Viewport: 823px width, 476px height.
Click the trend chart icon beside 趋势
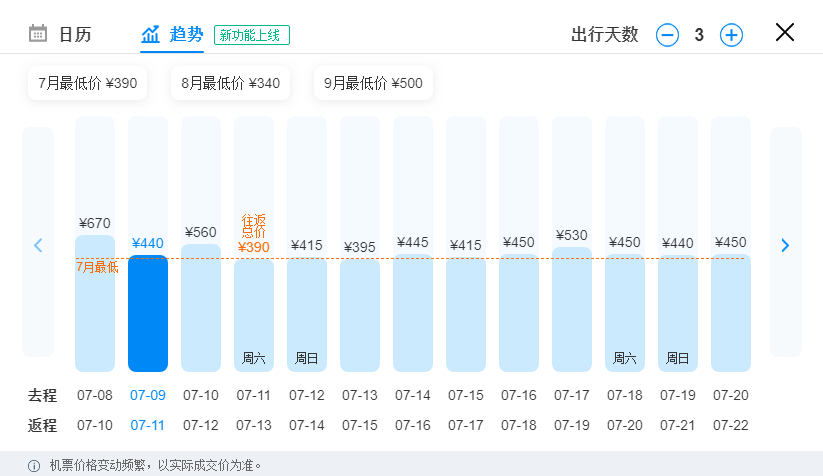tap(150, 35)
